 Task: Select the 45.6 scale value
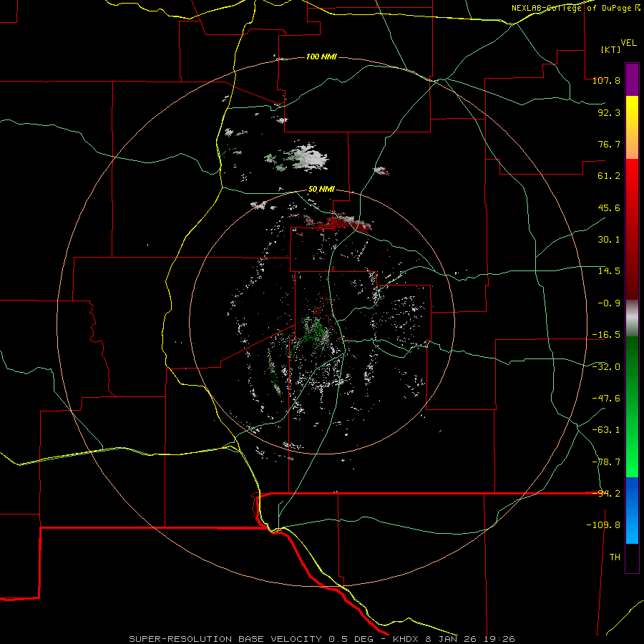click(x=609, y=208)
